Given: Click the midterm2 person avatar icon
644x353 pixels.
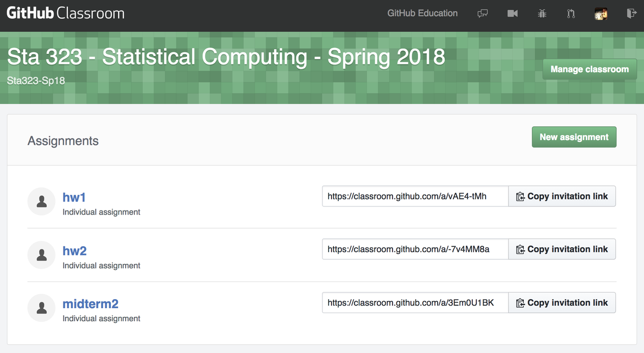Looking at the screenshot, I should [41, 308].
